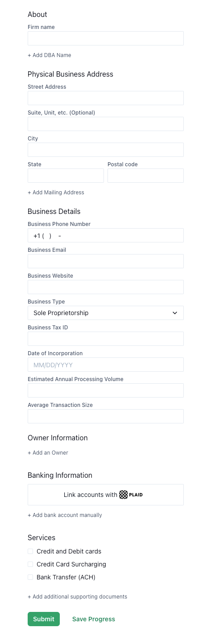The width and height of the screenshot is (211, 644).
Task: Focus the Date of Incorporation field
Action: pyautogui.click(x=106, y=365)
